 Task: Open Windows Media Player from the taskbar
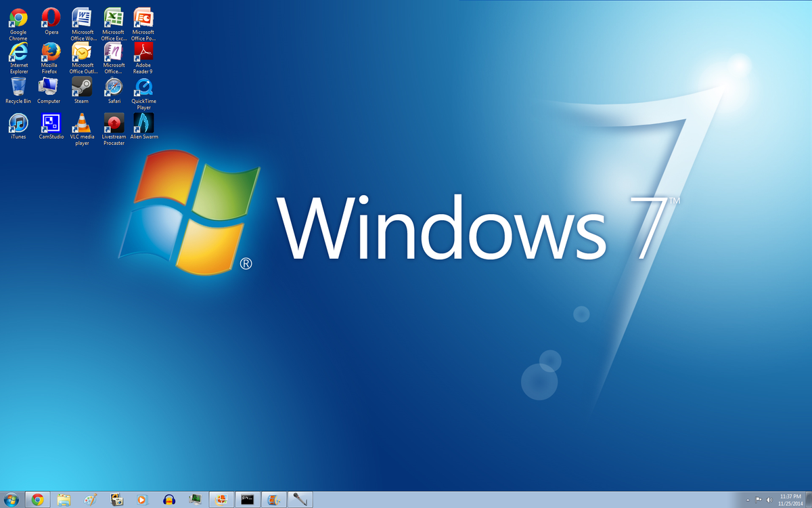(x=142, y=500)
